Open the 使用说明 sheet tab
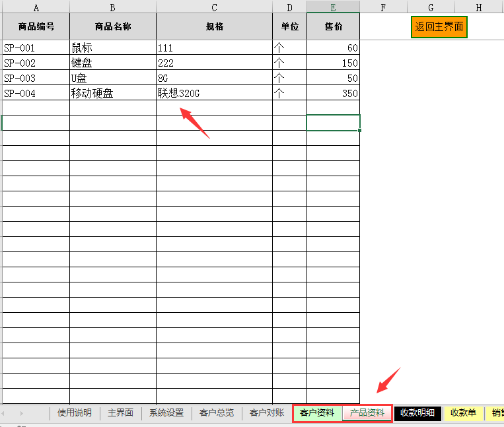Image resolution: width=504 pixels, height=427 pixels. (x=75, y=413)
